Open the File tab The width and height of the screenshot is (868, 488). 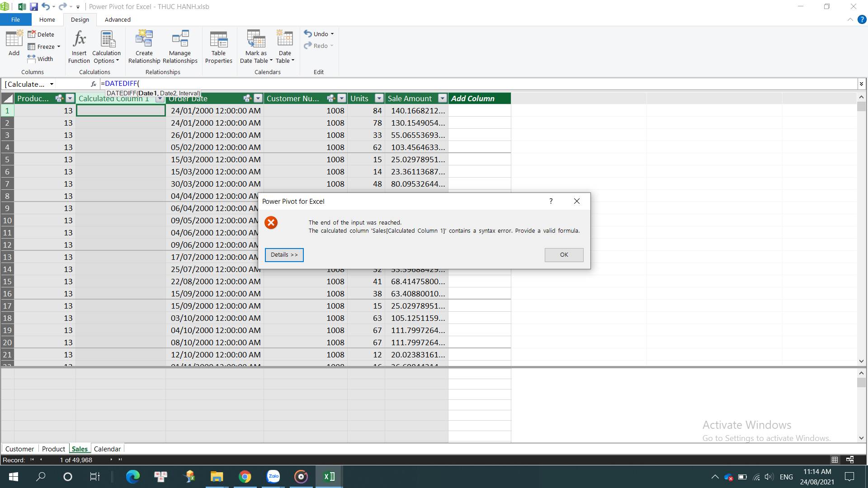(16, 19)
